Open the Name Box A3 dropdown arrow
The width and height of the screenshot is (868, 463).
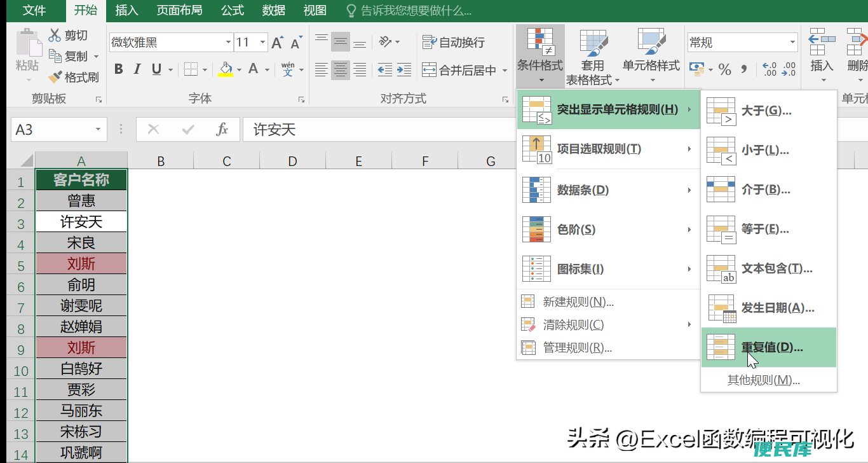98,130
